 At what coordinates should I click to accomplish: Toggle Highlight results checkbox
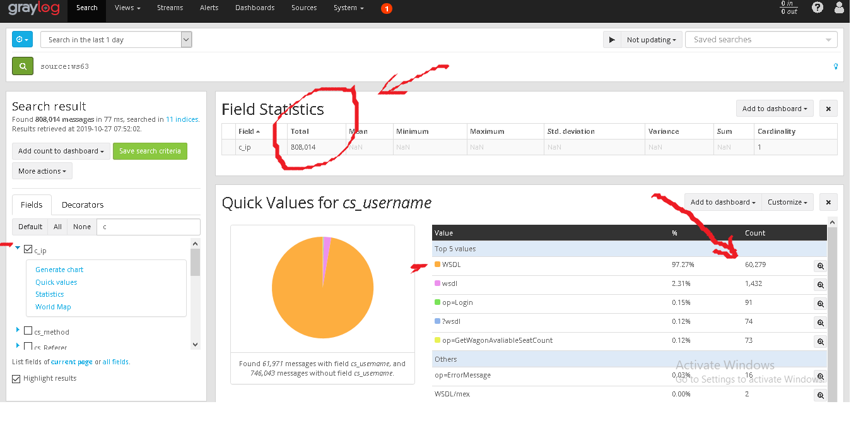tap(16, 379)
